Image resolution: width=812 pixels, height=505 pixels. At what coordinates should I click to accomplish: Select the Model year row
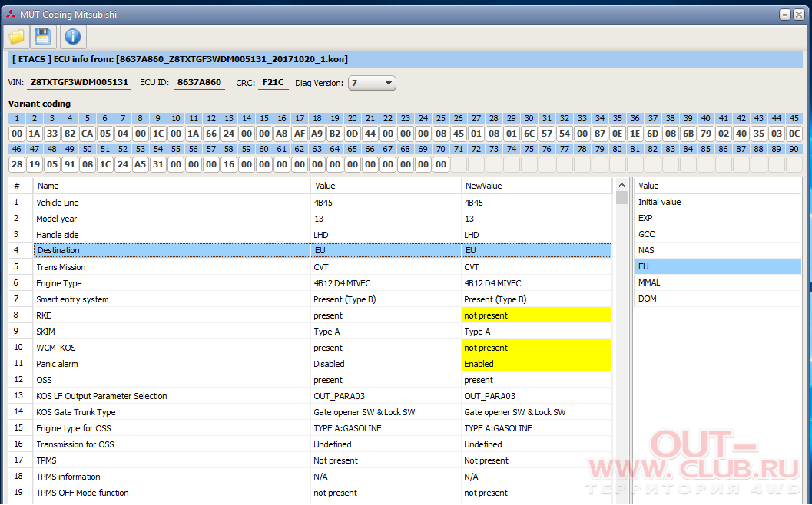[x=310, y=219]
